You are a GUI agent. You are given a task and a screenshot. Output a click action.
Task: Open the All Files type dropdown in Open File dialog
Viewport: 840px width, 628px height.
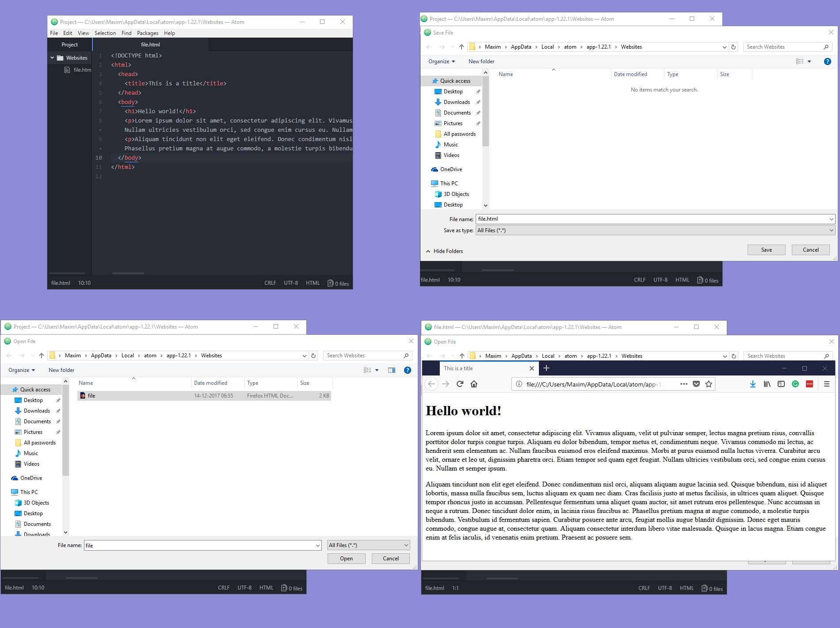click(x=369, y=545)
